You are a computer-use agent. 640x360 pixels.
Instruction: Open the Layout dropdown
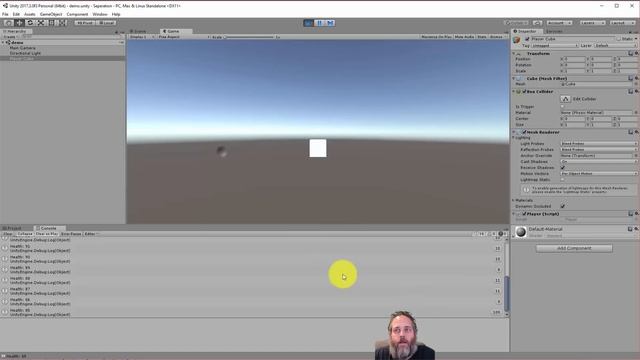point(623,23)
